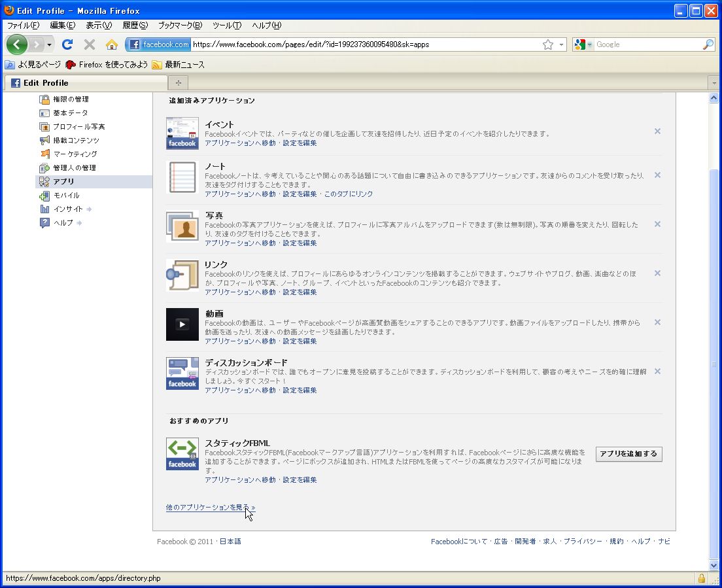Remove the 写真 app with its X
The height and width of the screenshot is (588, 722).
pyautogui.click(x=657, y=224)
